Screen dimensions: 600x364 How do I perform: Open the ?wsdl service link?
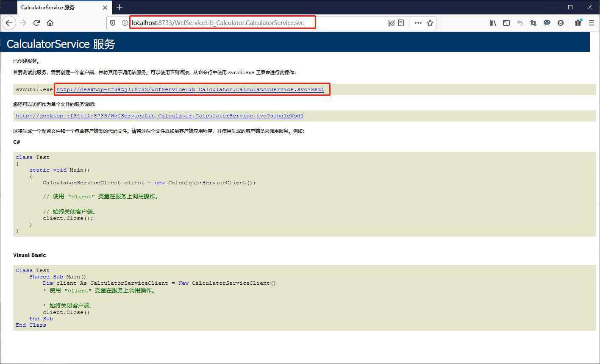click(190, 89)
